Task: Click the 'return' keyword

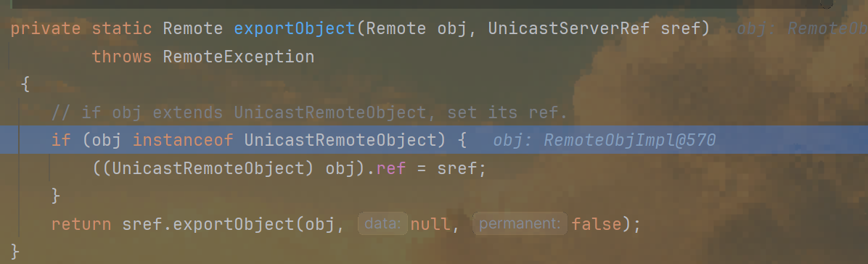Action: coord(81,224)
